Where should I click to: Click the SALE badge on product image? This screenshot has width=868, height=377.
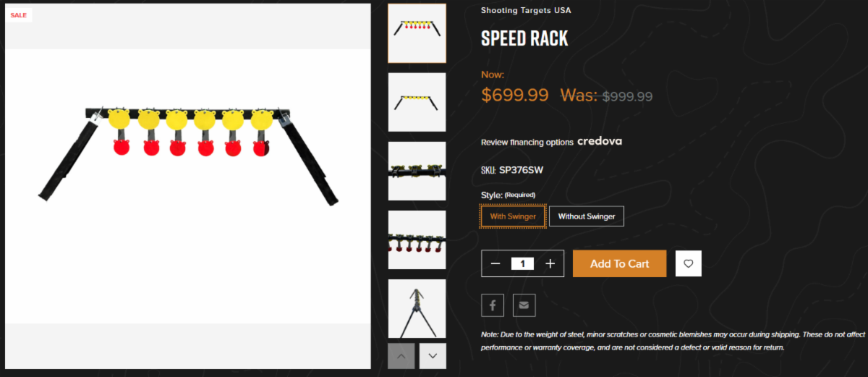click(19, 15)
